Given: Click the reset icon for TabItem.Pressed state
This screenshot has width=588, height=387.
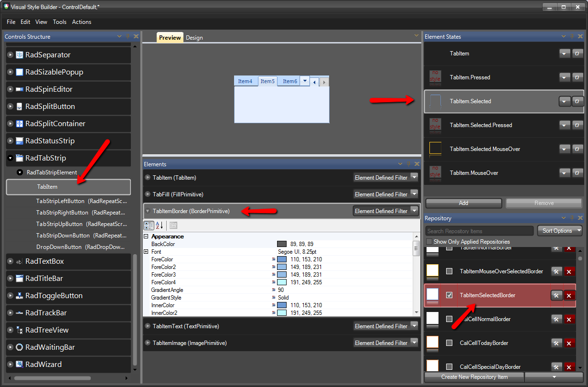Looking at the screenshot, I should coord(577,77).
